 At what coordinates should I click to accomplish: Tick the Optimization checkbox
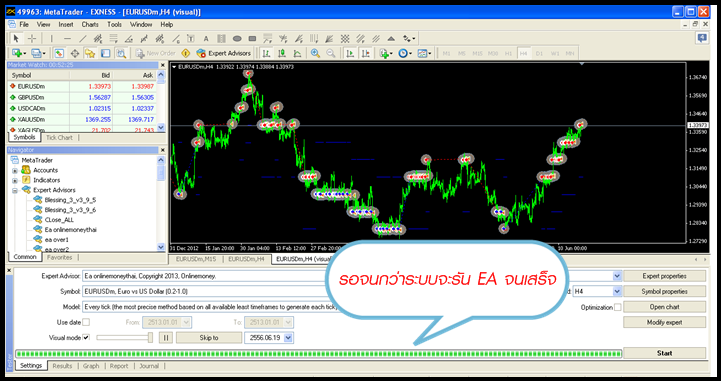618,307
